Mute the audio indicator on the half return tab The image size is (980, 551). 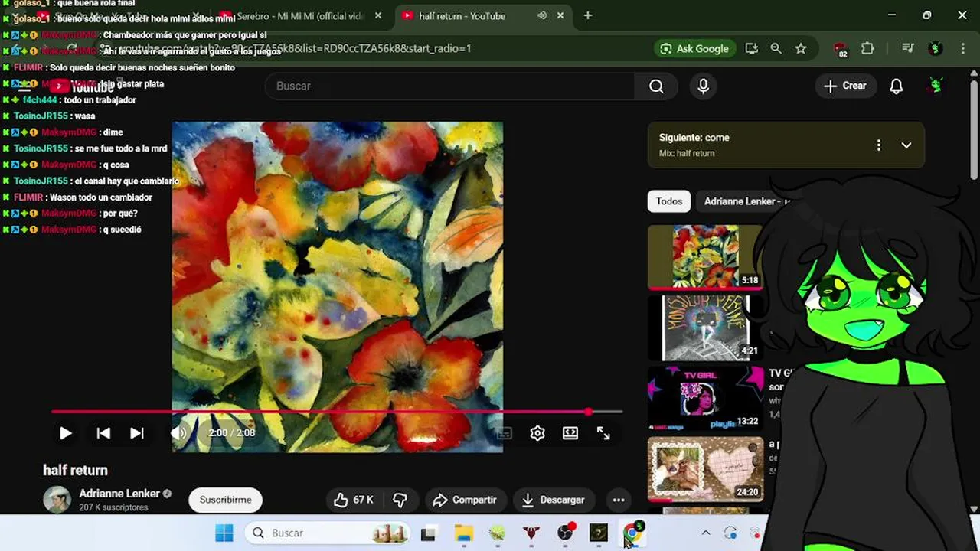tap(542, 15)
